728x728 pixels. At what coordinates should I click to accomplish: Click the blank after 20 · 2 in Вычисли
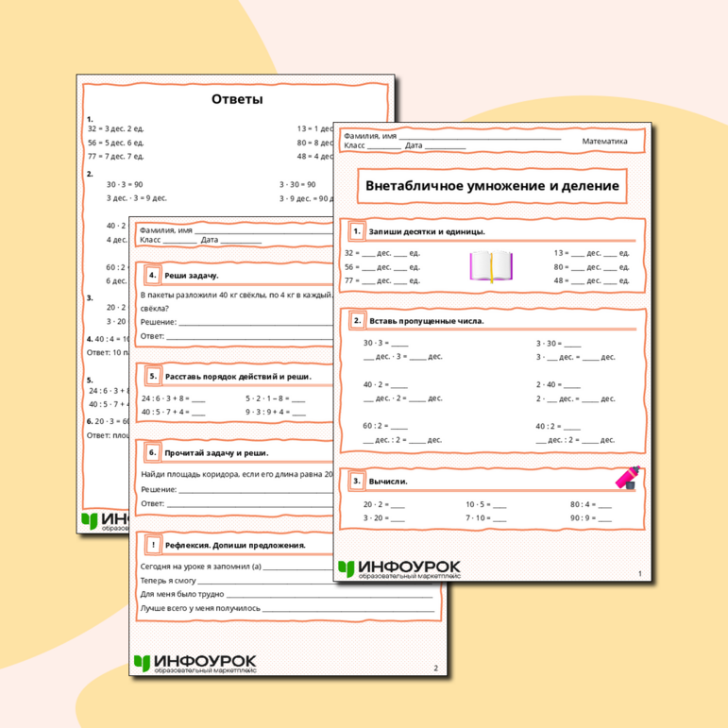pyautogui.click(x=398, y=506)
